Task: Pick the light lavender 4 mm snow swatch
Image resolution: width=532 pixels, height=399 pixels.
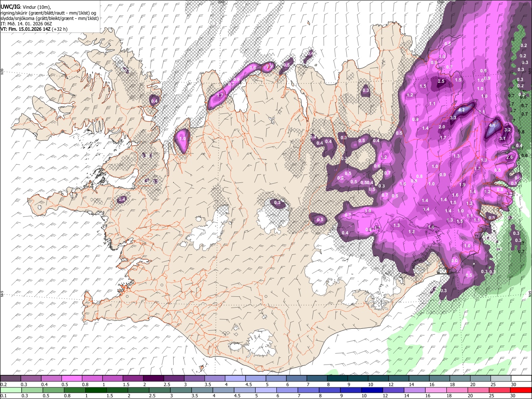Action: (x=235, y=379)
